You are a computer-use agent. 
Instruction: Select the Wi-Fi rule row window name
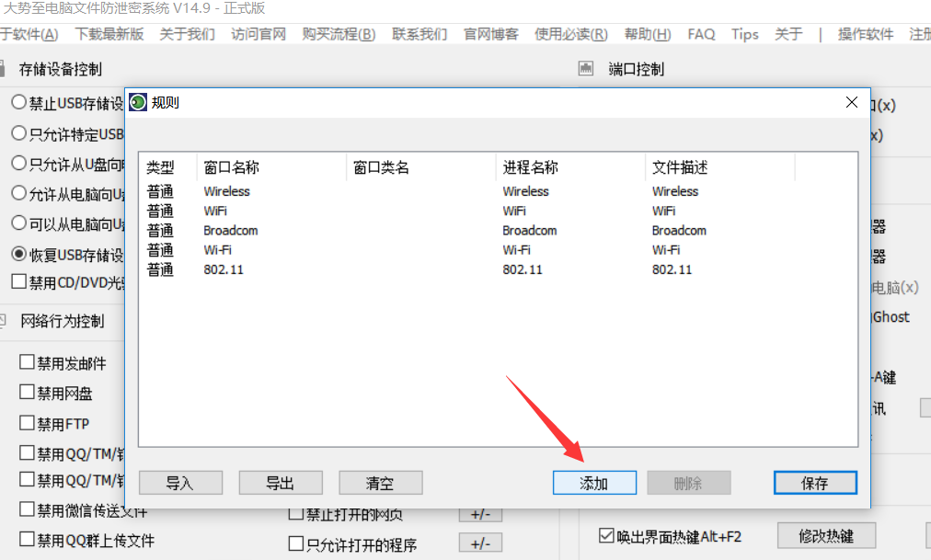pos(217,250)
